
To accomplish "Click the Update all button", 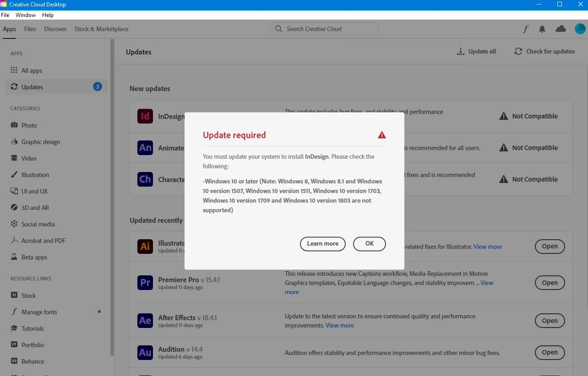I will pyautogui.click(x=476, y=52).
